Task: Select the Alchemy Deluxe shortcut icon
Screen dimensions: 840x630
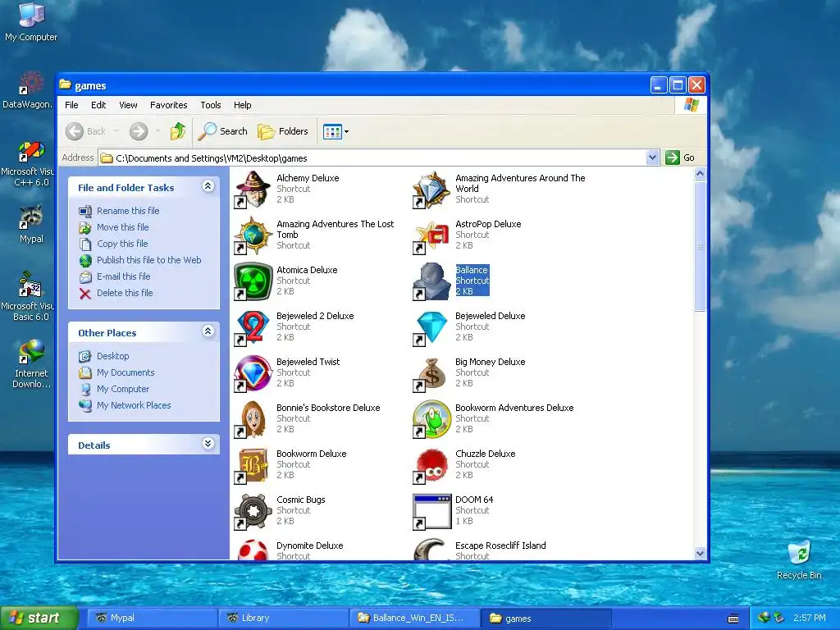Action: [253, 189]
